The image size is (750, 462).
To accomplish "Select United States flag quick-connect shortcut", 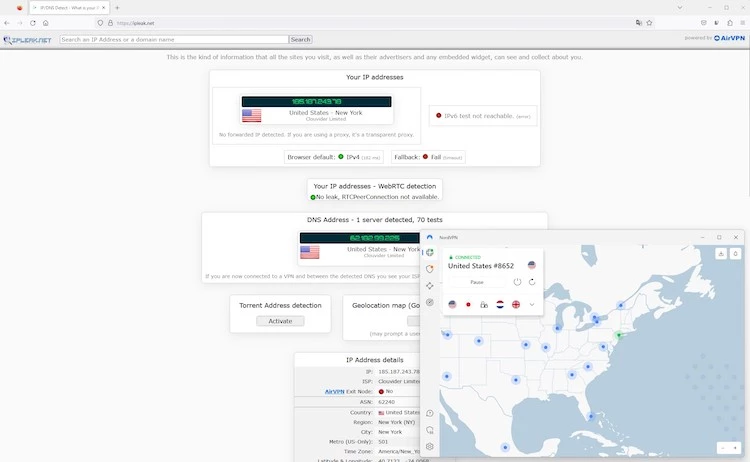I will coord(452,304).
